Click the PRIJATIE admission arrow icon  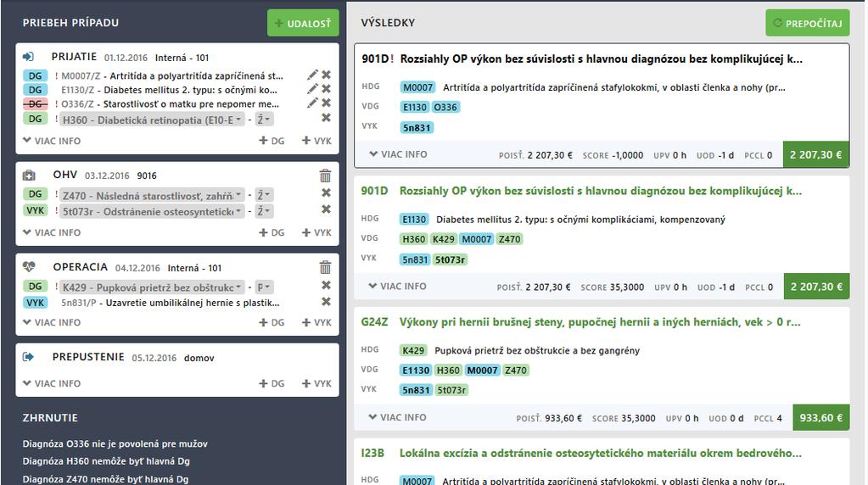coord(28,57)
